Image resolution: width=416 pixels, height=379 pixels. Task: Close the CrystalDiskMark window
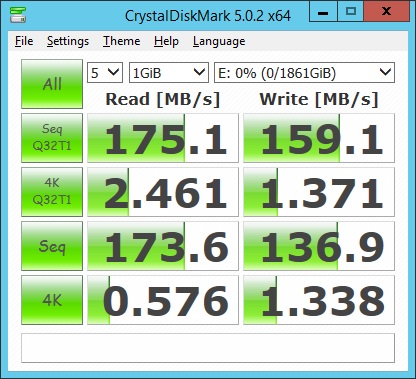click(386, 12)
